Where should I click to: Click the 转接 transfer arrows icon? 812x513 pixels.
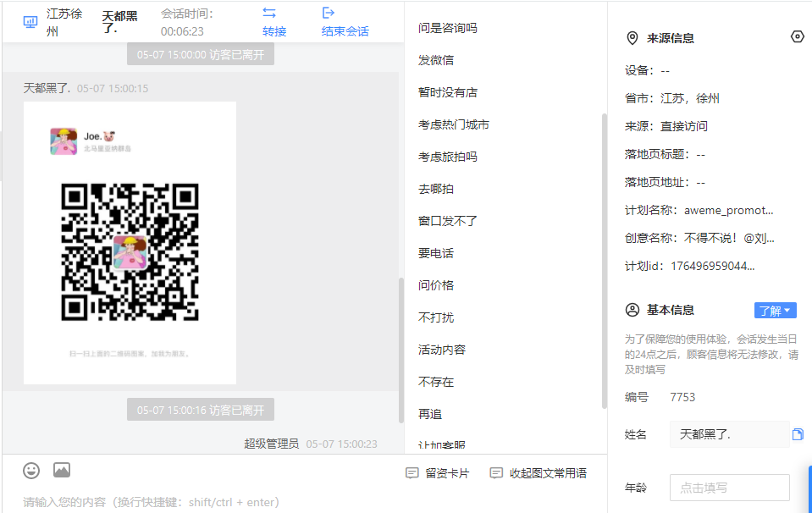tap(269, 13)
